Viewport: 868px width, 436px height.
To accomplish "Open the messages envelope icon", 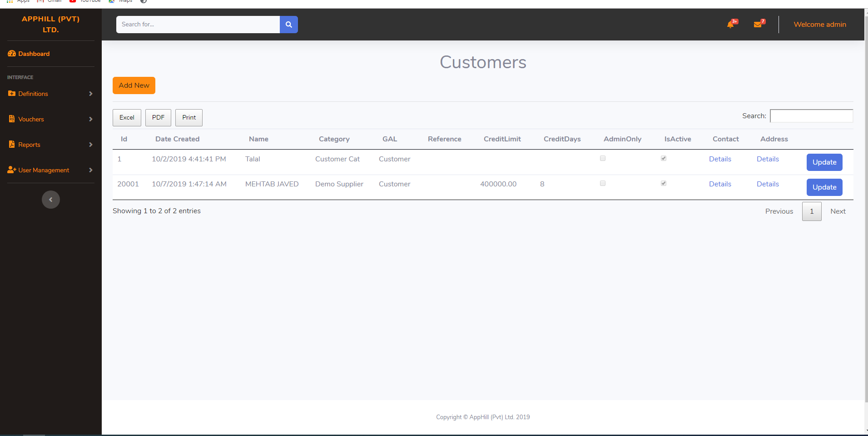I will 758,25.
